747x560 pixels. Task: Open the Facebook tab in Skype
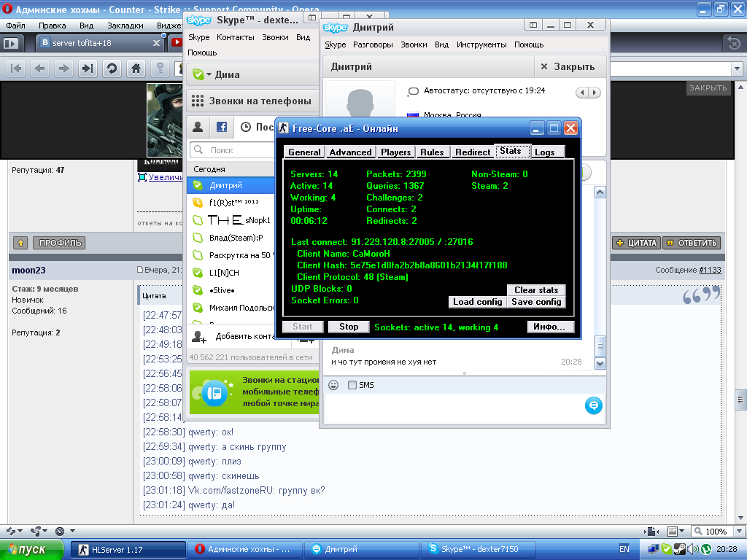coord(222,127)
